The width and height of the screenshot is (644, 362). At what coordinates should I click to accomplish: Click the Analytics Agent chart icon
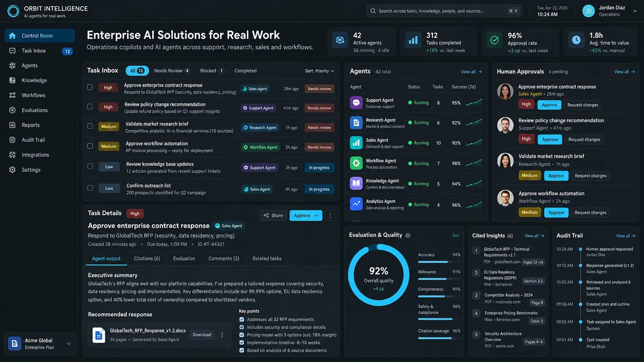coord(356,204)
